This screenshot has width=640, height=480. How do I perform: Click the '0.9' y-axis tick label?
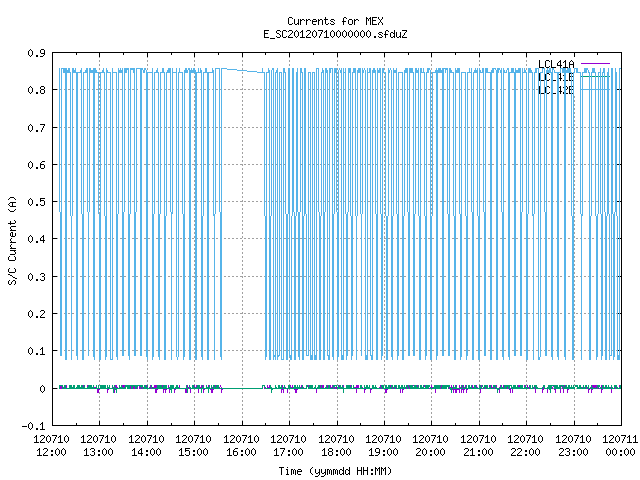tap(36, 53)
